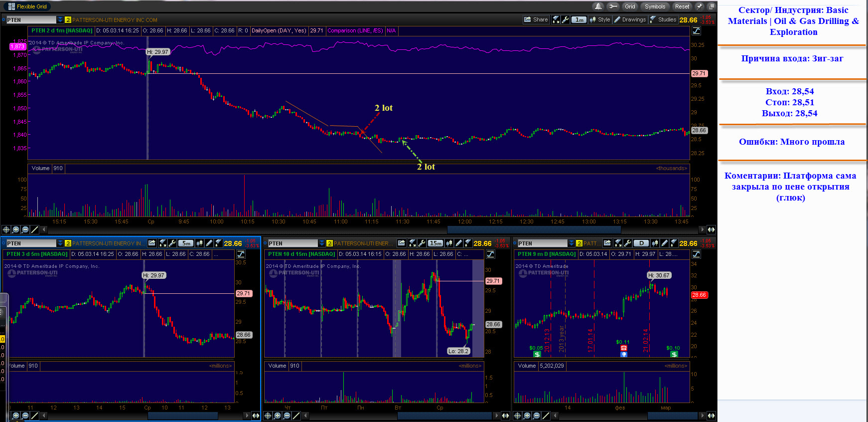Toggle expansion area icon under 15m chart

pos(505,416)
